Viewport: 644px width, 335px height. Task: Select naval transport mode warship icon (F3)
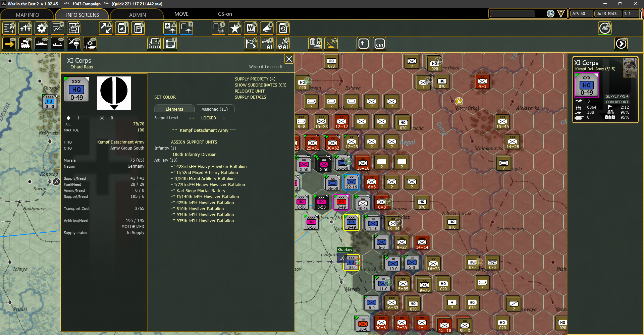tap(41, 44)
